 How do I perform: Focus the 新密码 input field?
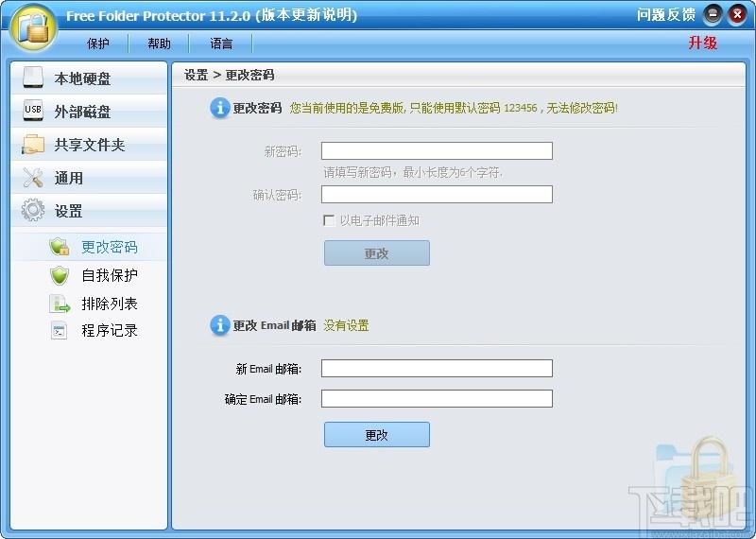point(437,151)
